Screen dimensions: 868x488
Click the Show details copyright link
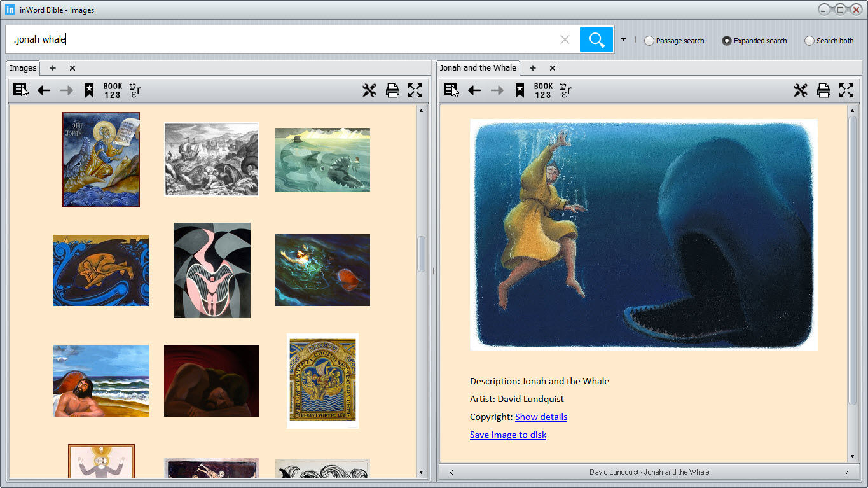click(541, 417)
